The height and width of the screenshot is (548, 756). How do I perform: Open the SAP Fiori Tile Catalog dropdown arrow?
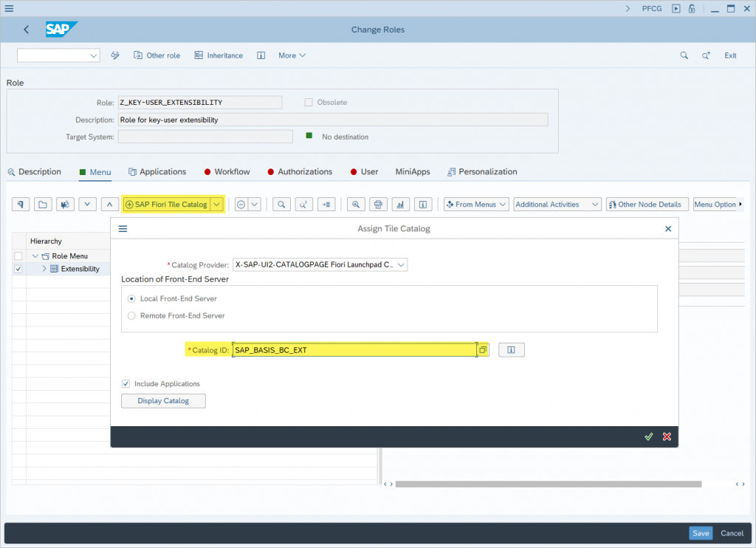(x=217, y=205)
